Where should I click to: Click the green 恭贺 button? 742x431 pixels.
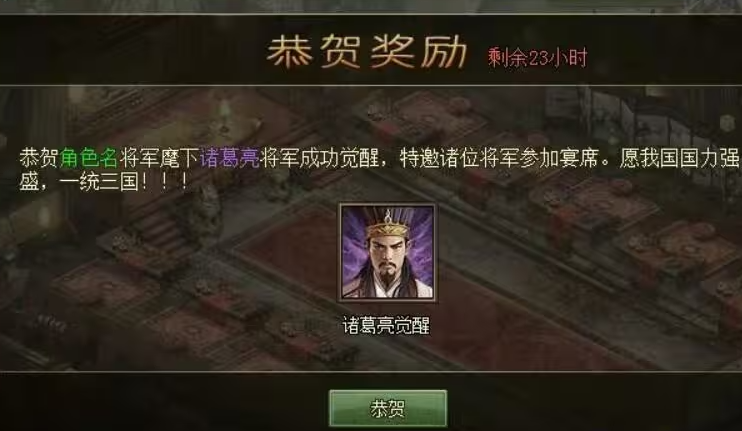[388, 408]
